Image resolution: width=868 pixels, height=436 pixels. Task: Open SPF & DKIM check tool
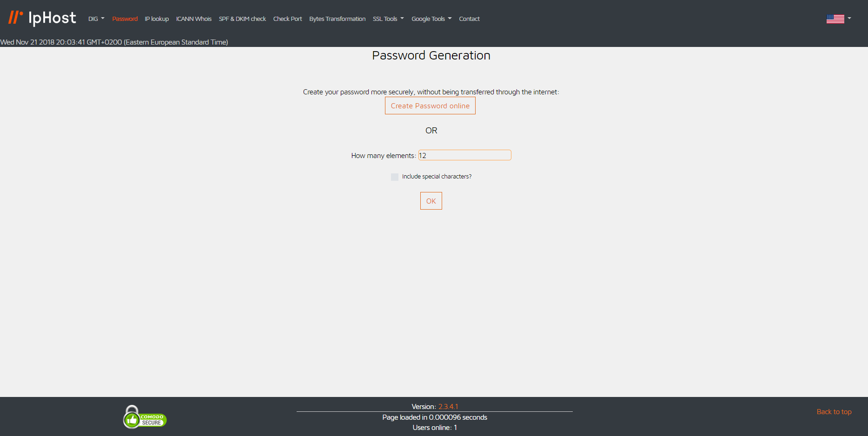pyautogui.click(x=242, y=19)
